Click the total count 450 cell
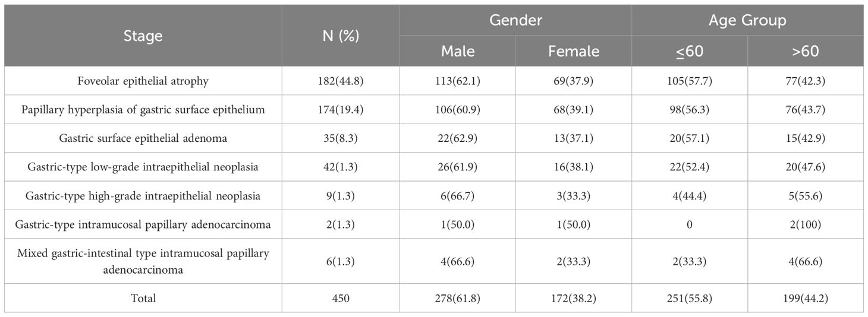 [x=341, y=298]
